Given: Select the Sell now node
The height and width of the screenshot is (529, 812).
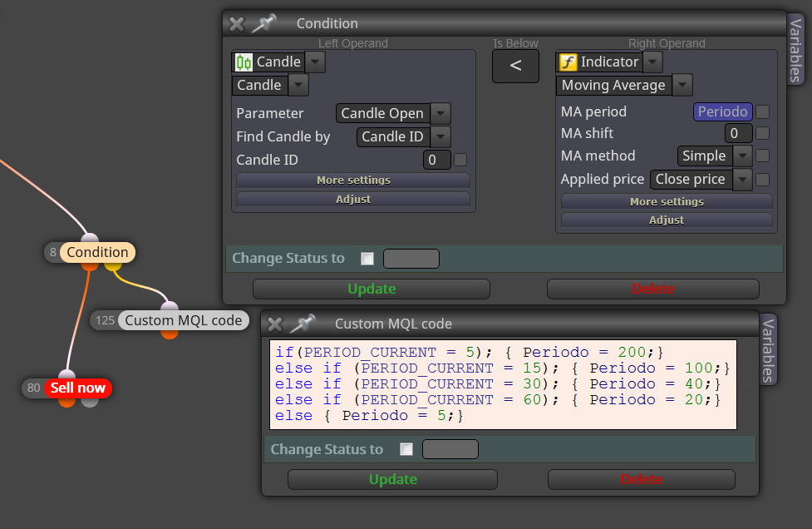Looking at the screenshot, I should point(77,388).
